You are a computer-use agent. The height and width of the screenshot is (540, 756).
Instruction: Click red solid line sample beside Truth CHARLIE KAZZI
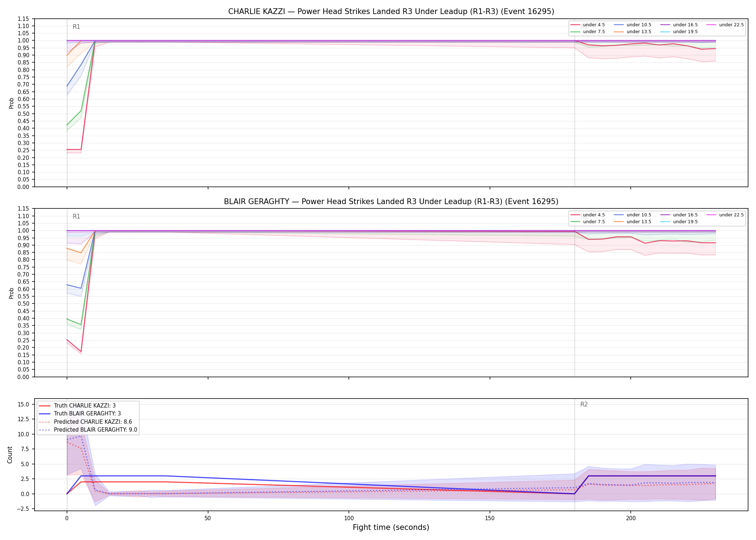coord(45,406)
